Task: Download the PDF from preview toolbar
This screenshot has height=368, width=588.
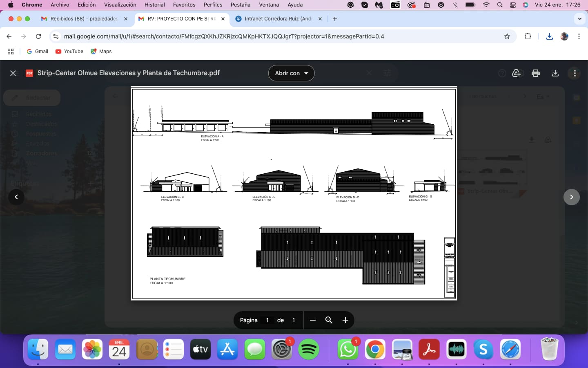Action: 555,73
